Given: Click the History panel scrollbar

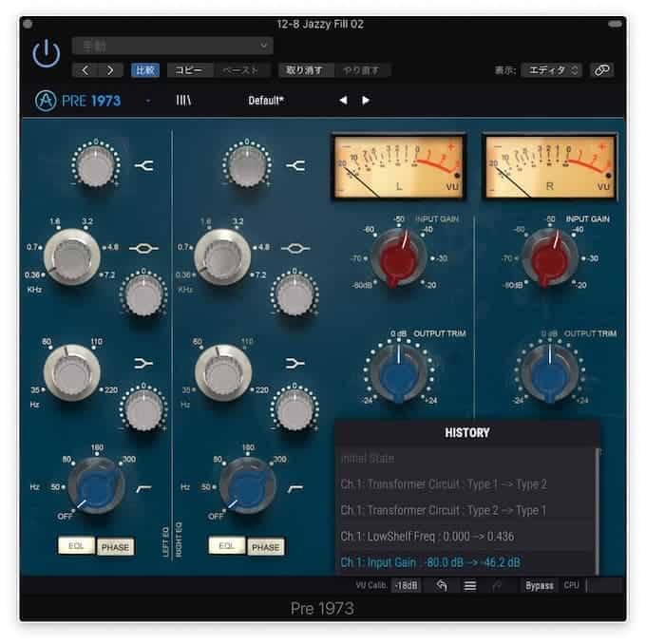Looking at the screenshot, I should 598,511.
